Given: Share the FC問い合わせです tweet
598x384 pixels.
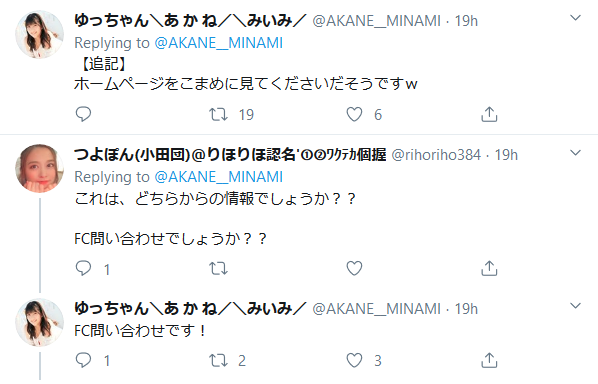Looking at the screenshot, I should pyautogui.click(x=489, y=360).
